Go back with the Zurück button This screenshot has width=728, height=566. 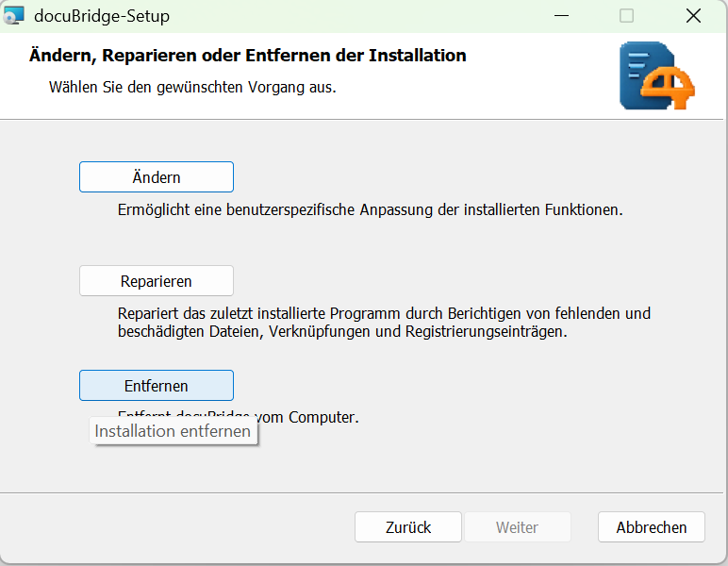click(408, 527)
